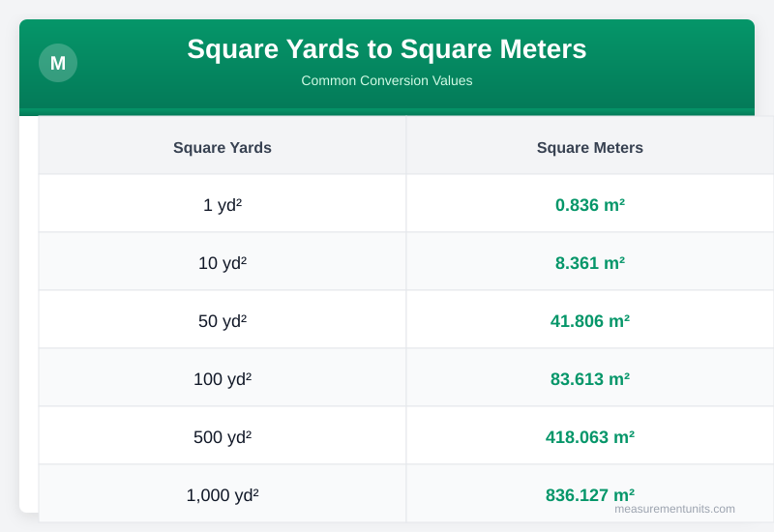This screenshot has width=774, height=532.
Task: Select the 1,000 yd² cell
Action: pos(223,493)
